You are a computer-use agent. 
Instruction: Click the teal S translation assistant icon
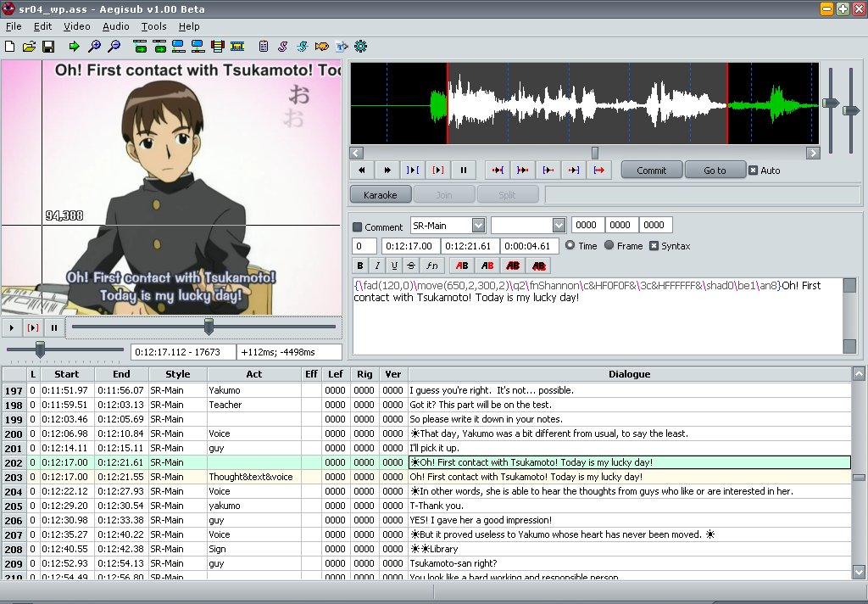[303, 47]
